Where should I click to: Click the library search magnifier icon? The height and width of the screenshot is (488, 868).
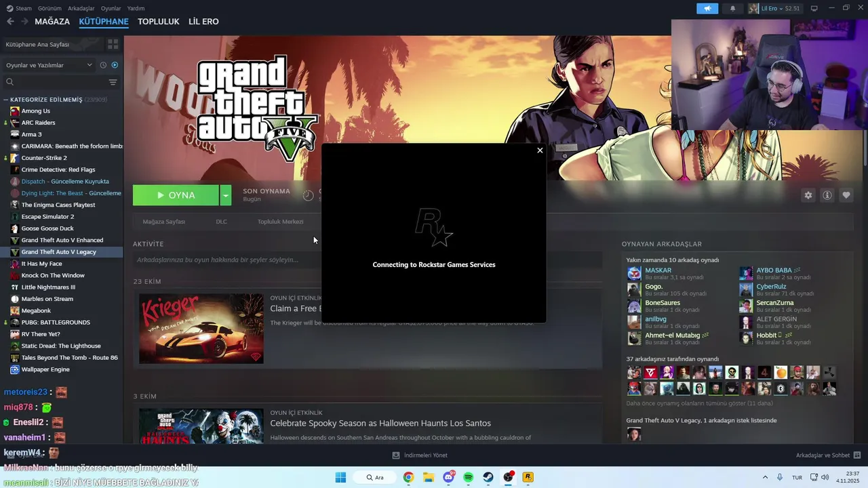9,82
